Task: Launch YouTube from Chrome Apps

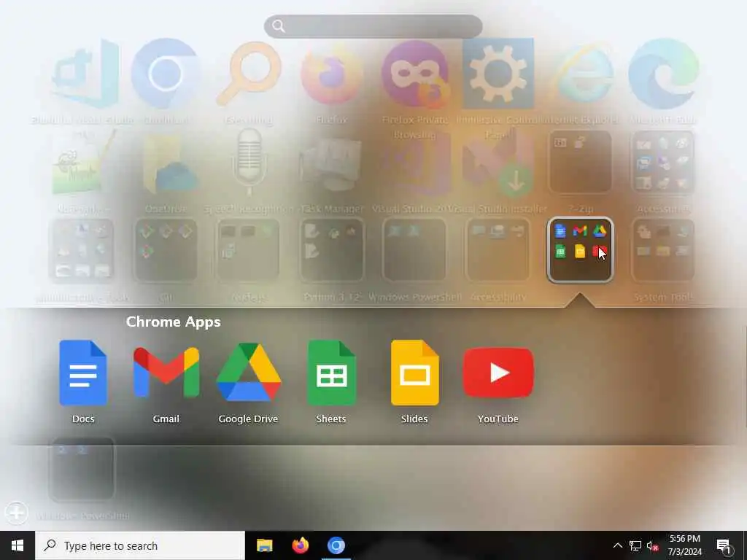Action: (498, 373)
